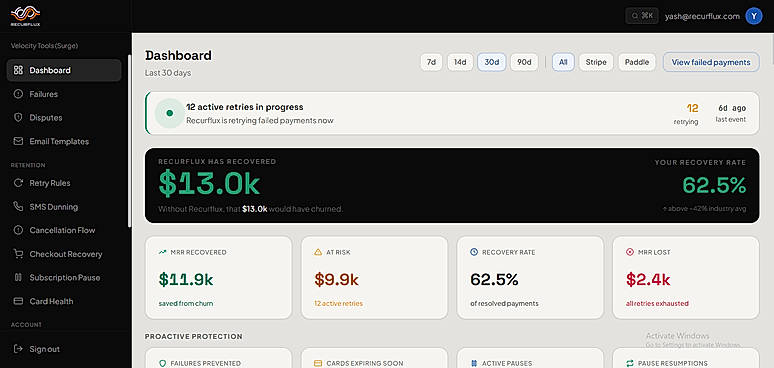
Task: Select the 7d time range
Action: click(431, 62)
